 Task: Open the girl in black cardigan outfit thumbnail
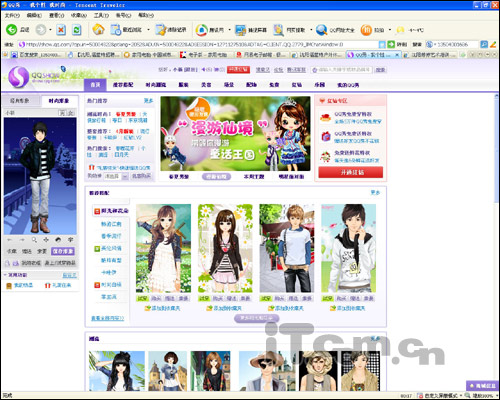pos(225,248)
